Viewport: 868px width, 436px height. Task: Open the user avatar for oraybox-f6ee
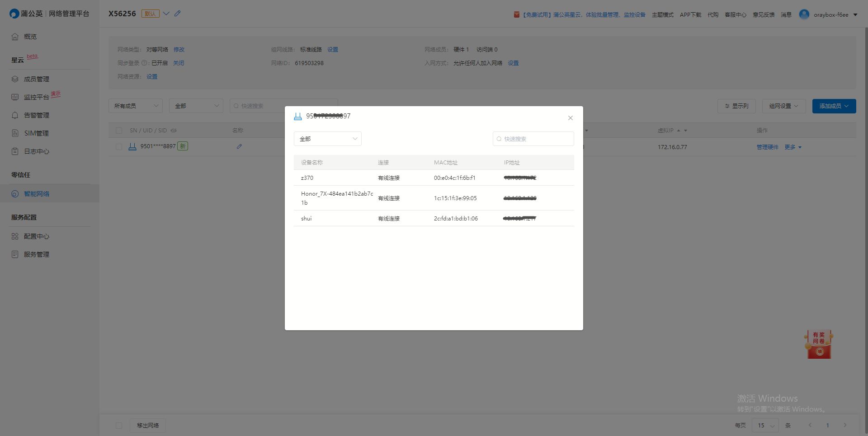(804, 14)
